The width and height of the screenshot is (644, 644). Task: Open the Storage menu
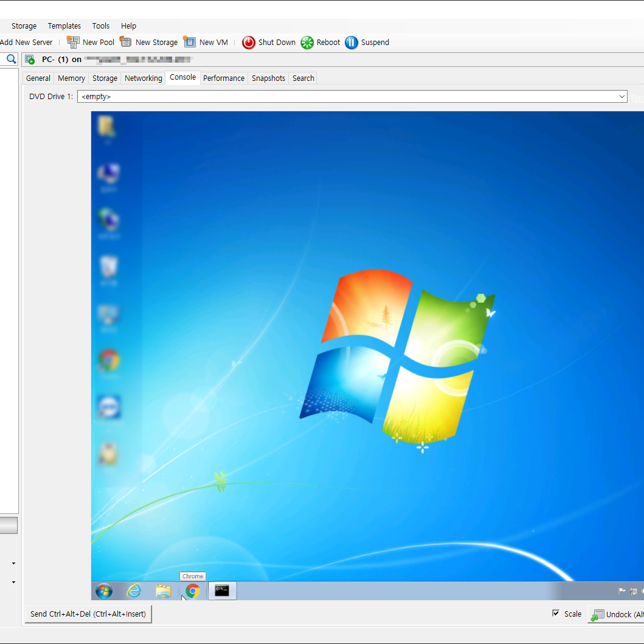point(24,26)
